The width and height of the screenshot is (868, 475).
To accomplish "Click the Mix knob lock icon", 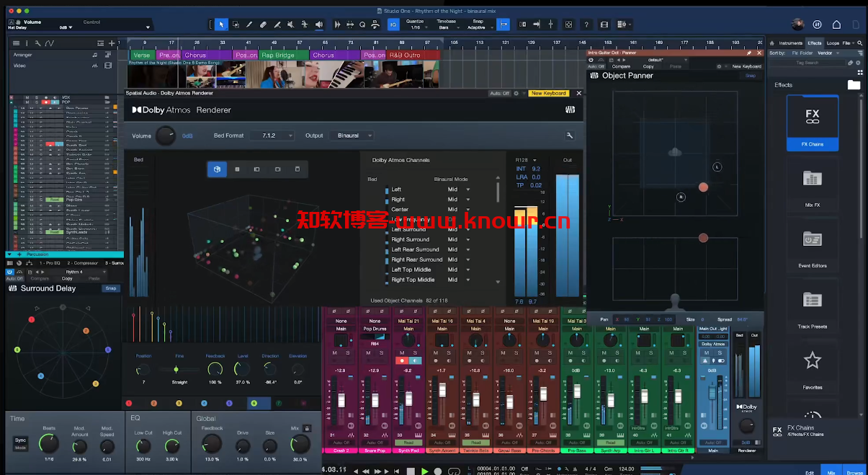I will 307,428.
